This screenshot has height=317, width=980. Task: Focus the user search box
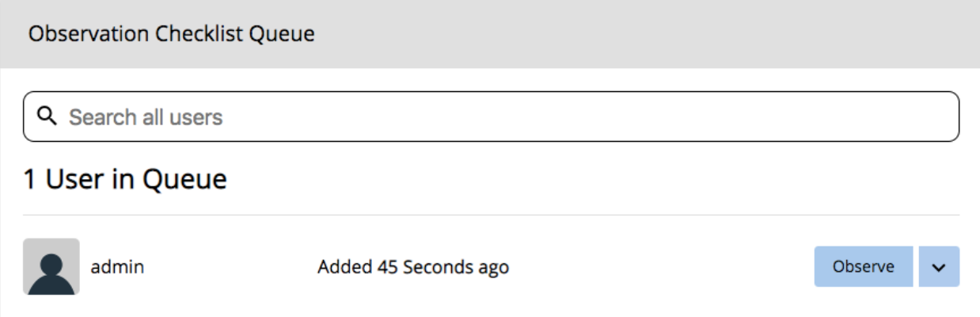tap(491, 117)
